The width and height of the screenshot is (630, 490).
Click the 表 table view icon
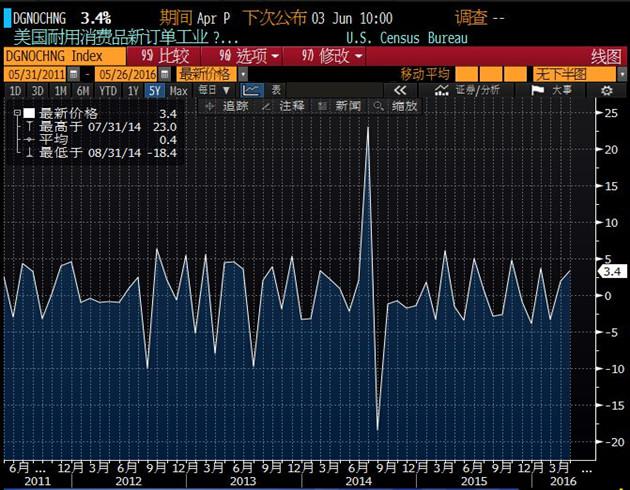277,90
